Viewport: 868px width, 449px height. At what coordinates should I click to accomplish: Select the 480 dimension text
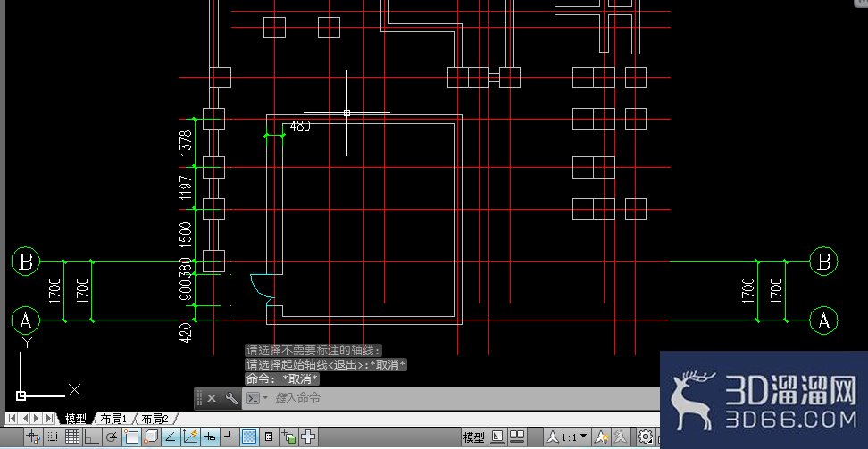(x=300, y=126)
